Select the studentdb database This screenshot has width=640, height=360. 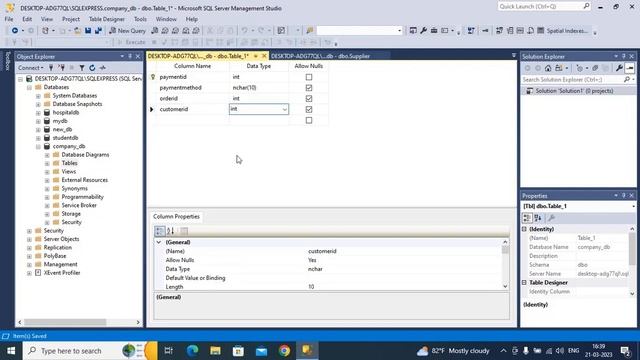pyautogui.click(x=65, y=138)
